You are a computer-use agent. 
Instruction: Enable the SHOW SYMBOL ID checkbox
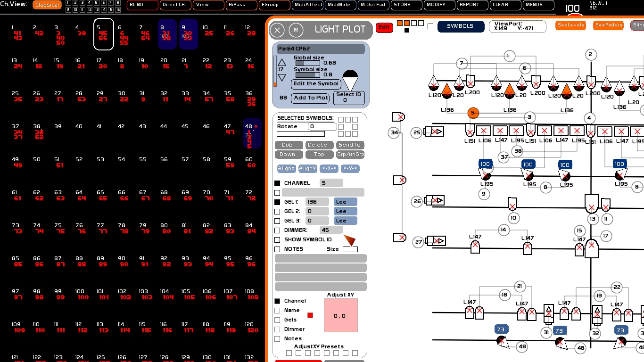(x=277, y=239)
